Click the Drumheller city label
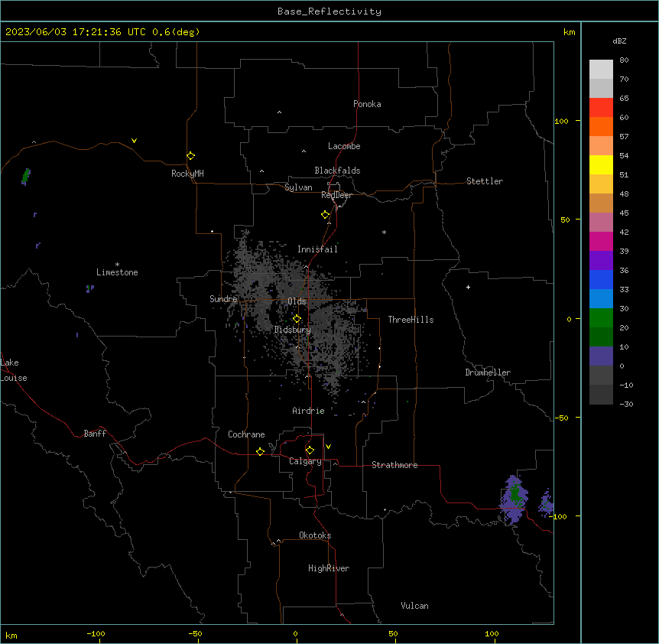 tap(488, 372)
